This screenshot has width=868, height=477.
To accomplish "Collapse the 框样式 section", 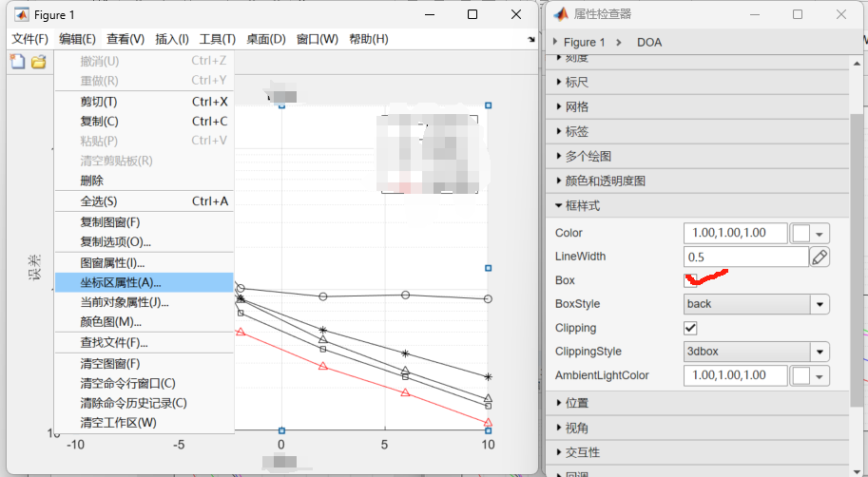I will [x=697, y=206].
